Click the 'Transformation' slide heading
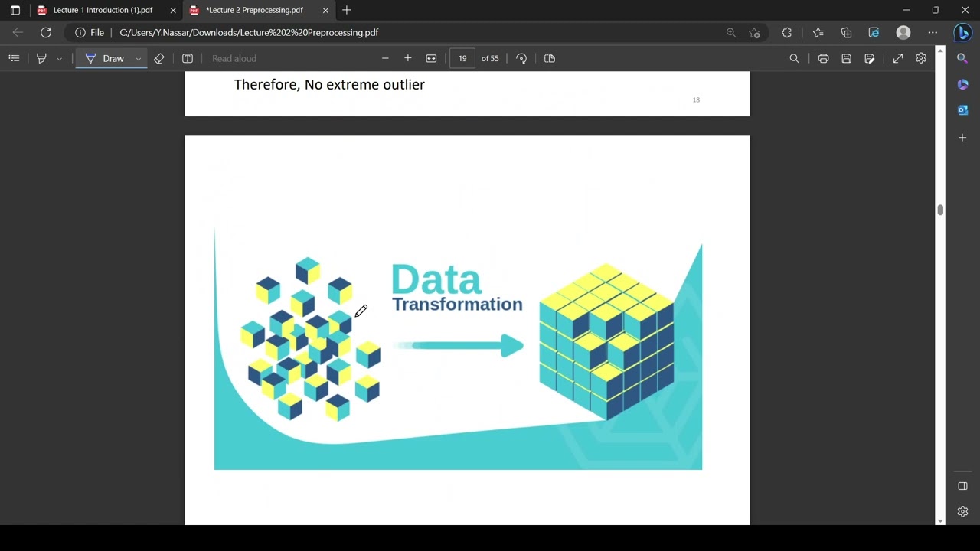Viewport: 980px width, 551px height. point(457,305)
